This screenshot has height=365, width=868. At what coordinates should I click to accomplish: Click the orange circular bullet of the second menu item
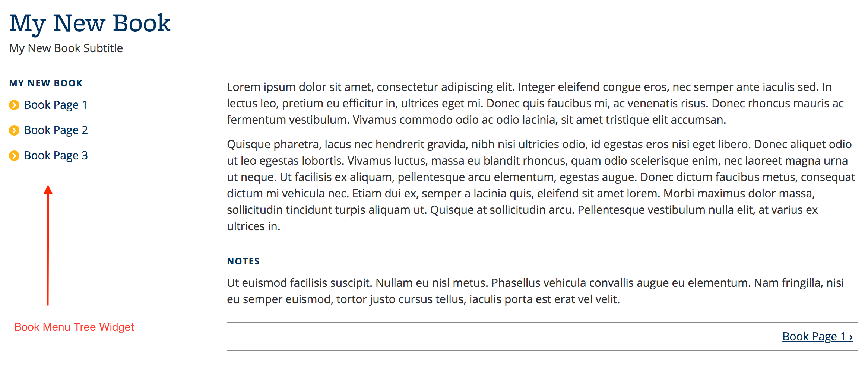point(15,130)
